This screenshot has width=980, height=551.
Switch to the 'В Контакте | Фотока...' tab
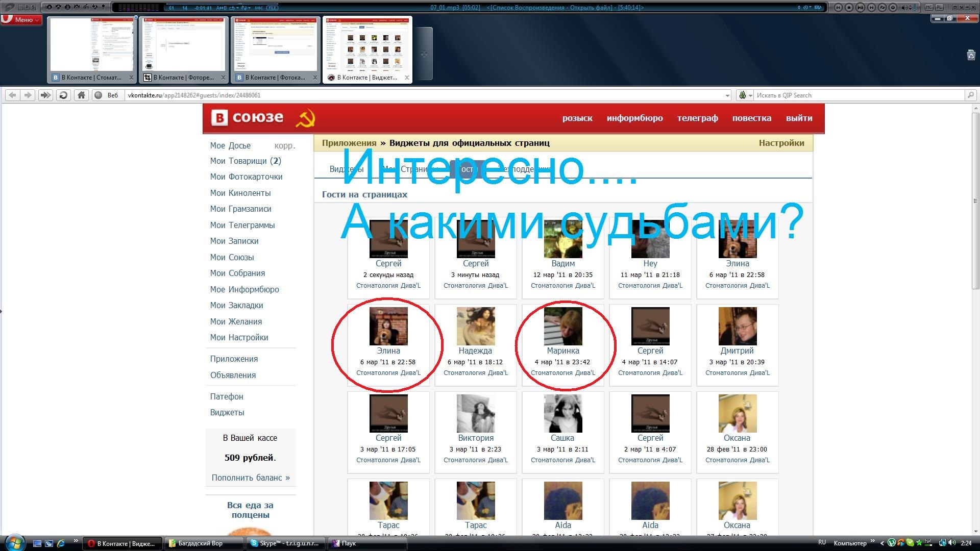(x=275, y=78)
